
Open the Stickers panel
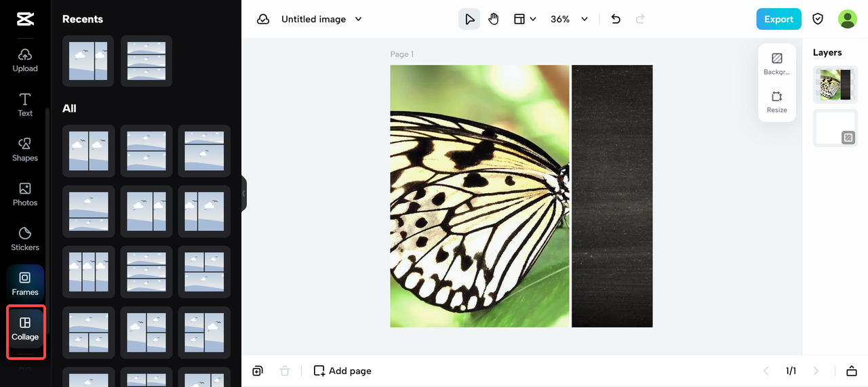point(25,239)
